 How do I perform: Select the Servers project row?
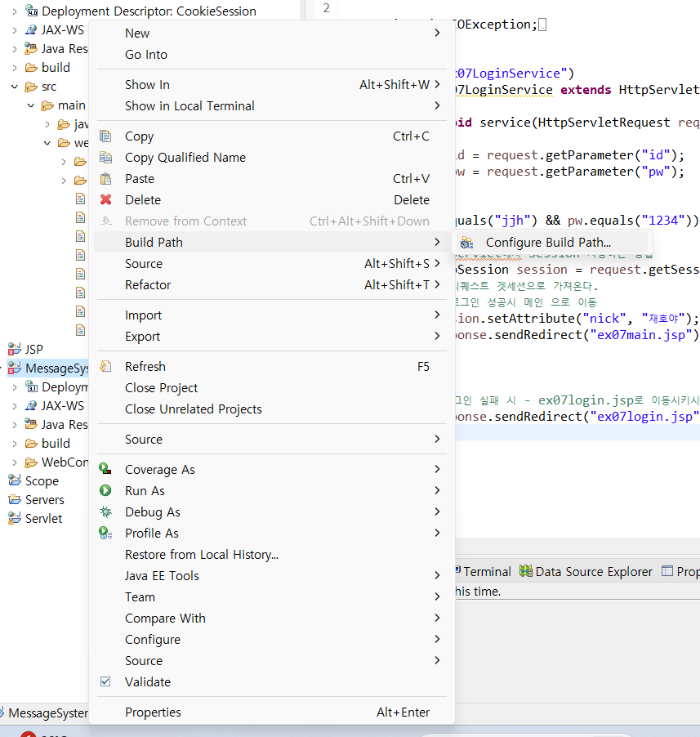click(37, 499)
